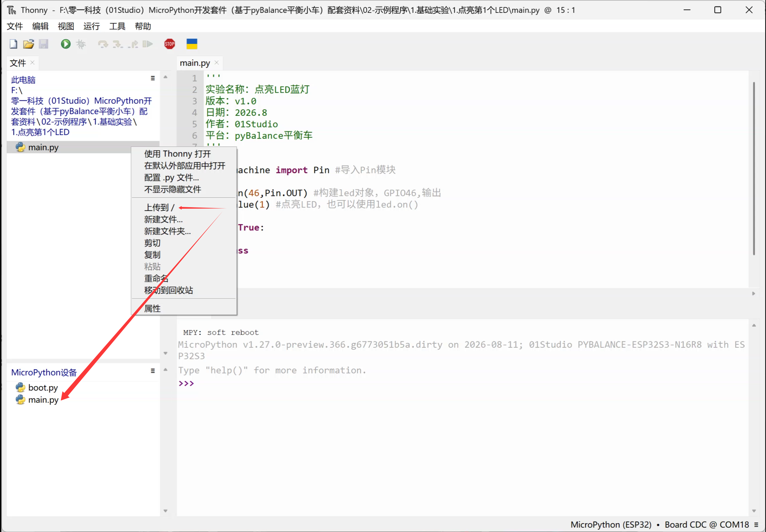Viewport: 766px width, 532px height.
Task: Click device files scrollbar up arrow
Action: 165,369
